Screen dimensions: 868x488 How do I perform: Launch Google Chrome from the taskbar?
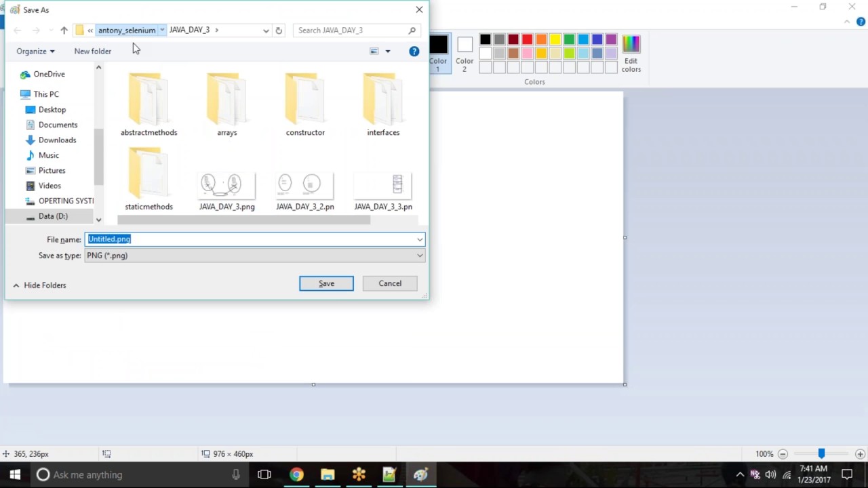point(296,474)
